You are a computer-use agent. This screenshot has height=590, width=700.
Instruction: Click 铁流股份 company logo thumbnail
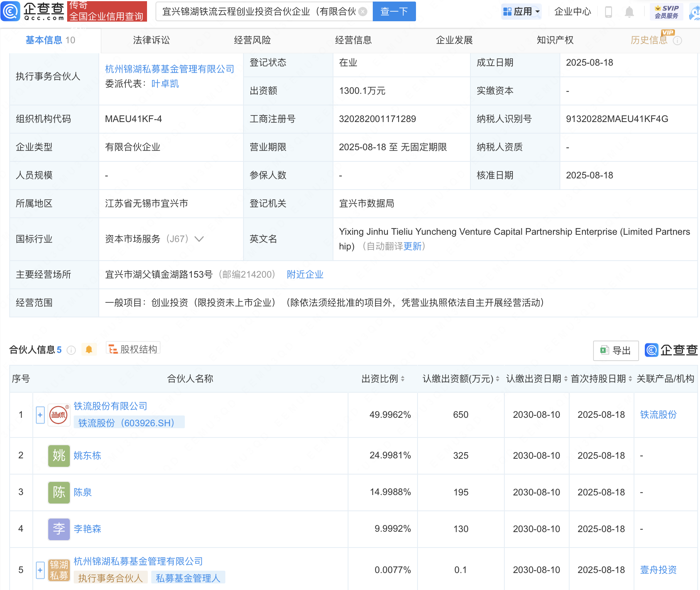(59, 415)
